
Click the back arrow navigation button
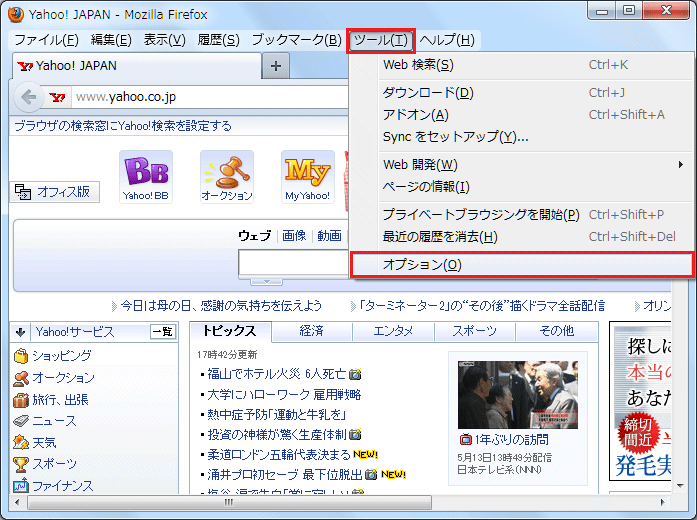click(29, 96)
